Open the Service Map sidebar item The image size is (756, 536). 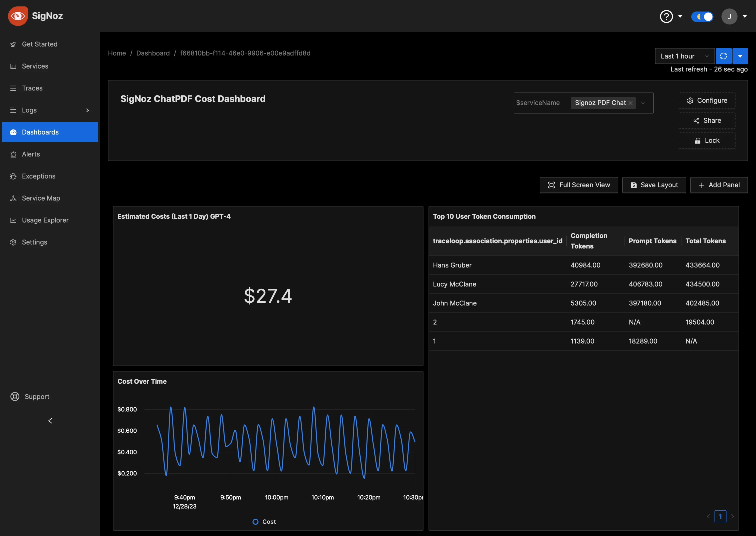41,198
